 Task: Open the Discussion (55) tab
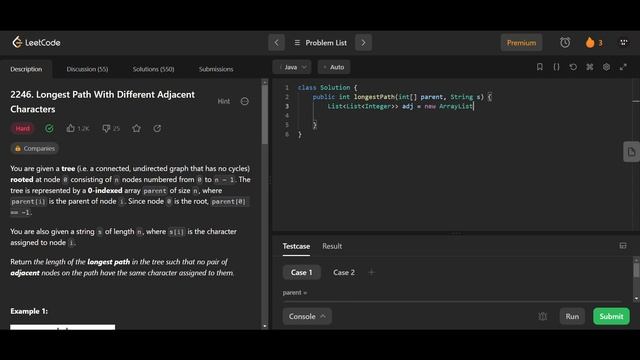tap(87, 69)
